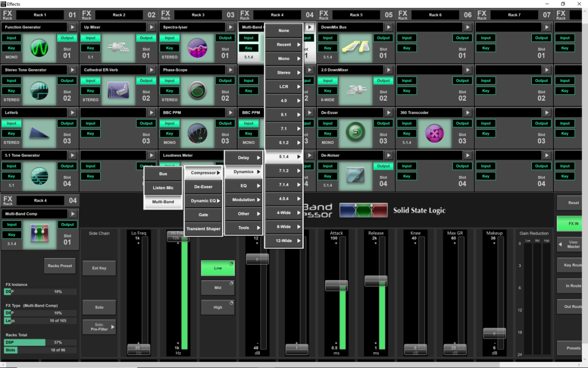This screenshot has width=588, height=368.
Task: Choose Listen Mic compressor entry
Action: [163, 188]
